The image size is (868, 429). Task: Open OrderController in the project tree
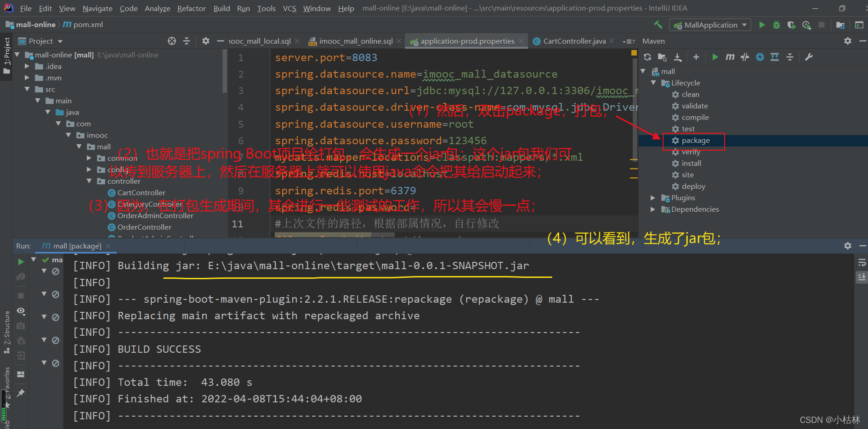pos(144,227)
